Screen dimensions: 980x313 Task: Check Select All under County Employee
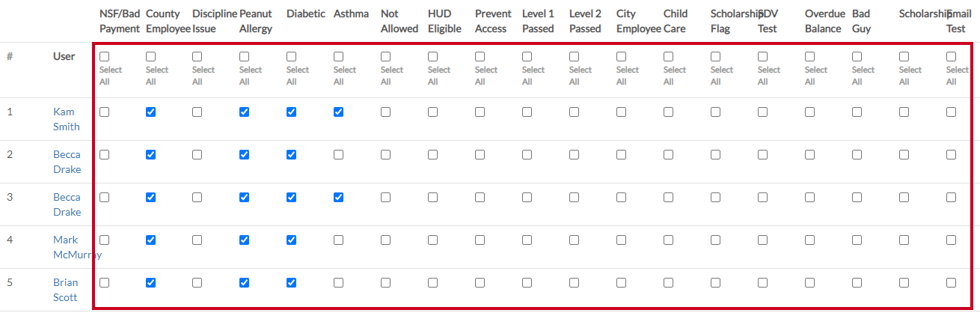(150, 57)
